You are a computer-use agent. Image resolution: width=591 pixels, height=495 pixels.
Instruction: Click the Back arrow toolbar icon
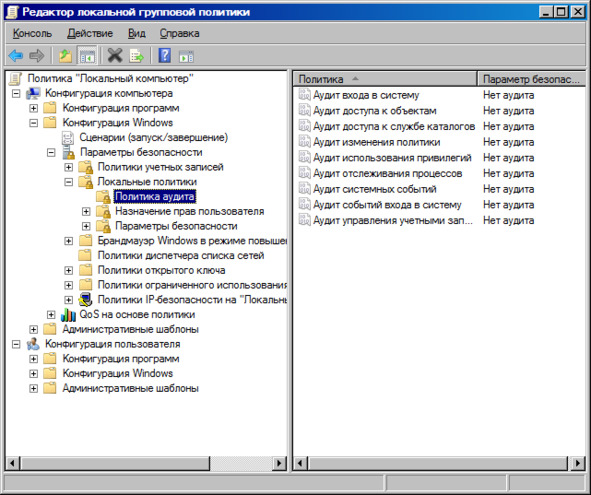(x=16, y=56)
